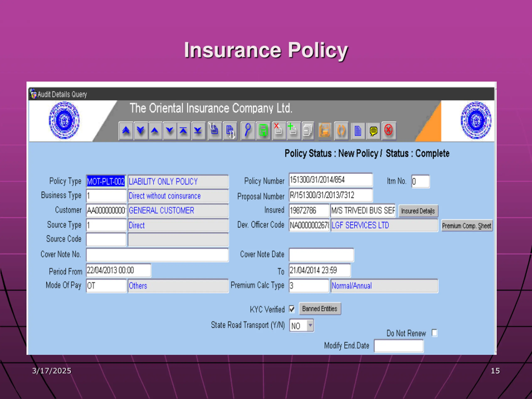Click the insert record icon with green plus
The height and width of the screenshot is (399, 532).
pos(293,131)
